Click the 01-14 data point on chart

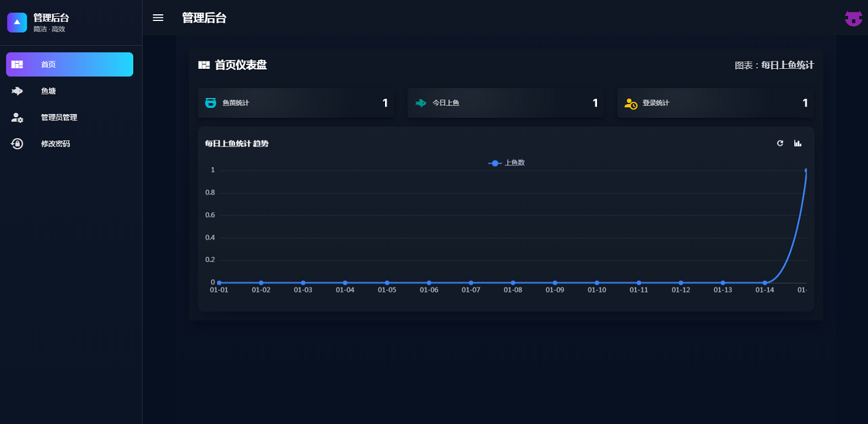pos(764,283)
